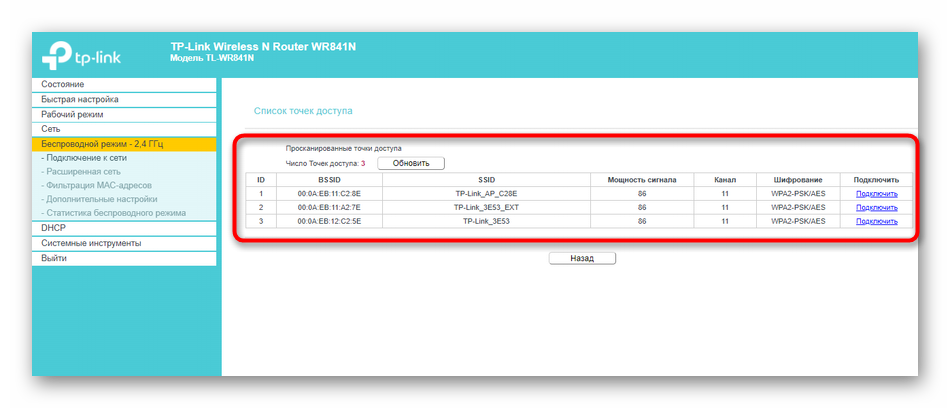
Task: Select BSSID 00:0A:EB:11:A2:7E cell
Action: click(x=330, y=207)
